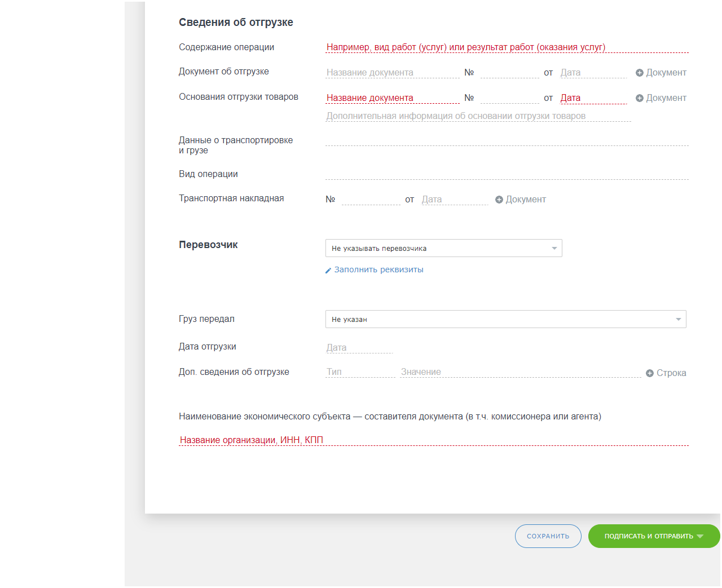The width and height of the screenshot is (722, 588).
Task: Click Дополнительная информация об основании отгрузки field
Action: (478, 116)
